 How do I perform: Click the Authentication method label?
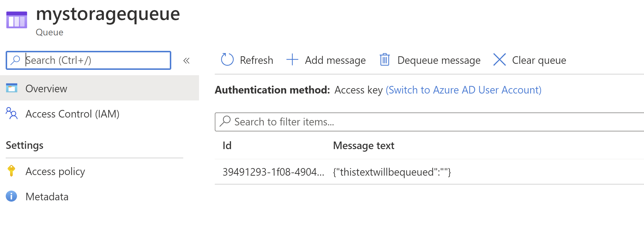pyautogui.click(x=272, y=90)
